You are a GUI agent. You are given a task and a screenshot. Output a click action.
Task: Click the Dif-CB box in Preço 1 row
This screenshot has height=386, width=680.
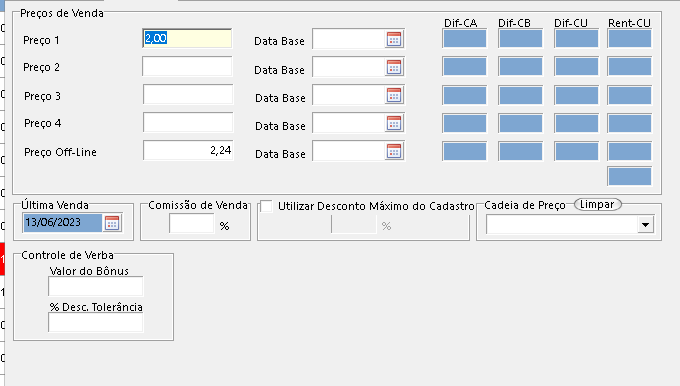[520, 39]
